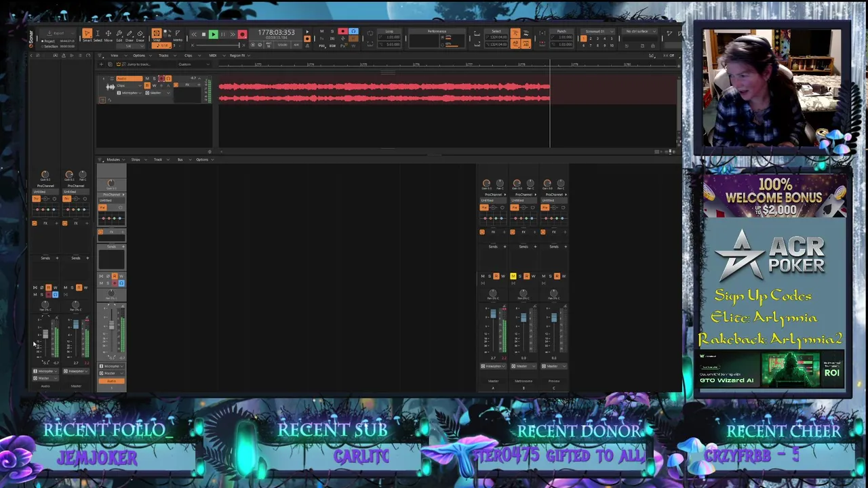The width and height of the screenshot is (868, 488).
Task: Choose the Select tool in the toolbar
Action: coord(97,34)
